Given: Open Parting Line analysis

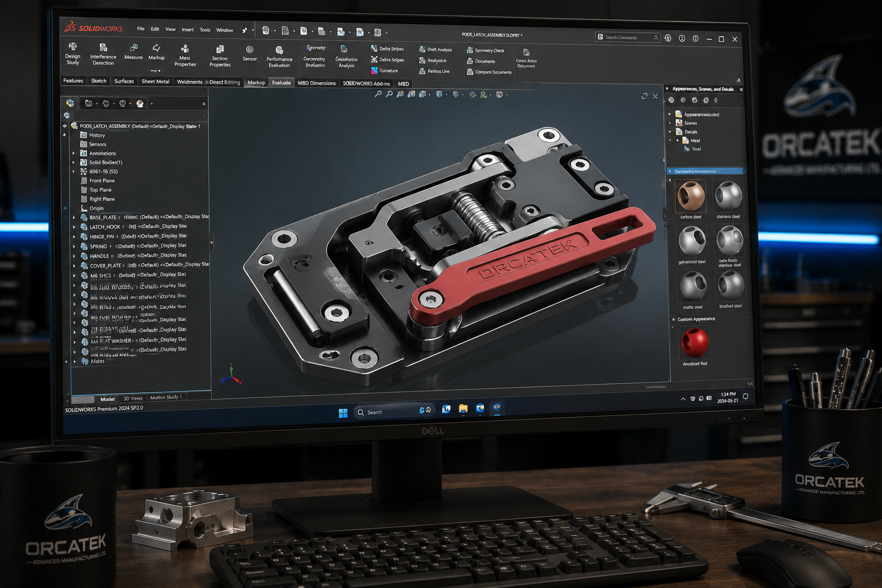Looking at the screenshot, I should tap(434, 71).
